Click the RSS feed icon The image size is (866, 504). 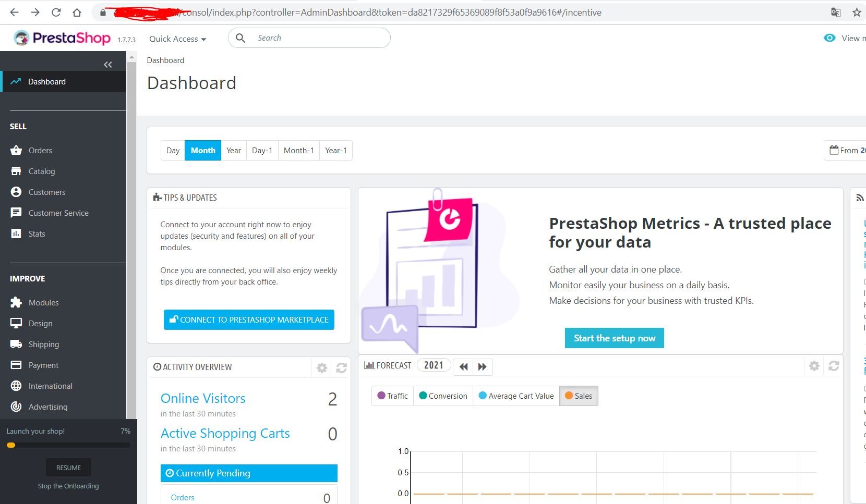pos(860,198)
